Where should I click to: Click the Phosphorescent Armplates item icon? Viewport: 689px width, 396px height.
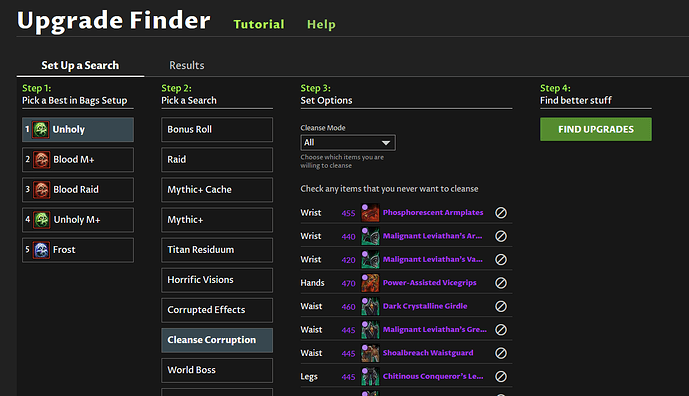[x=370, y=213]
